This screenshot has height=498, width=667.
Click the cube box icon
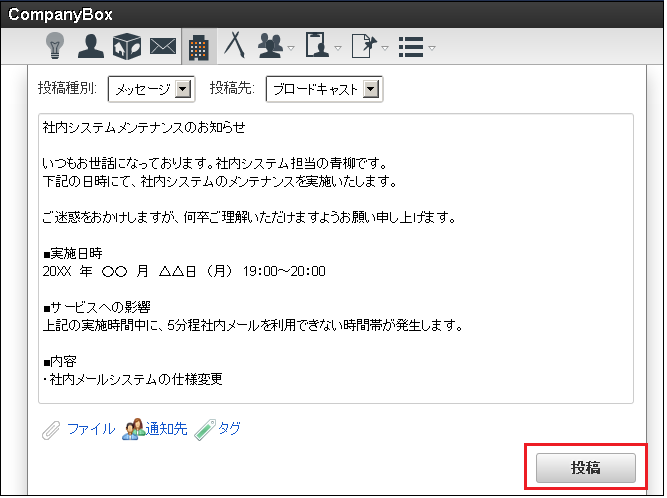127,46
